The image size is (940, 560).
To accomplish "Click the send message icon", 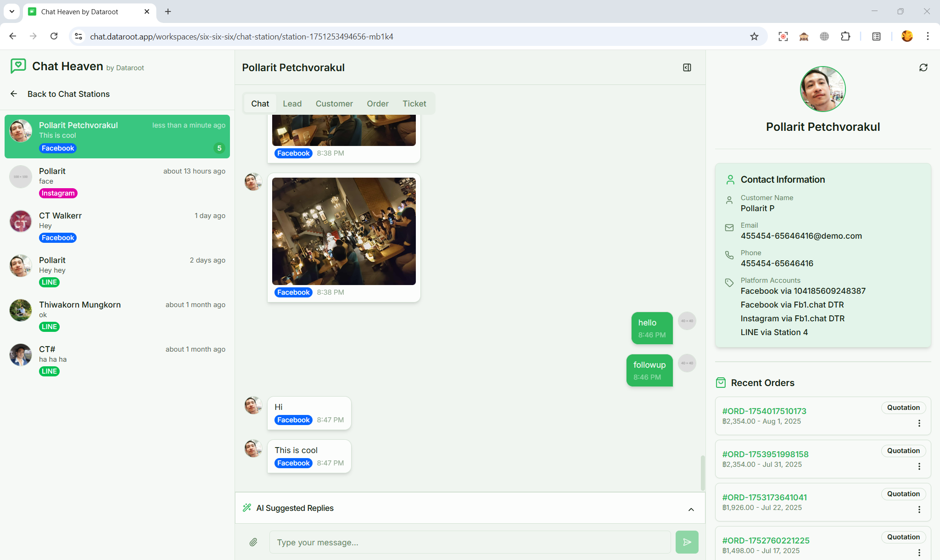I will pyautogui.click(x=687, y=542).
